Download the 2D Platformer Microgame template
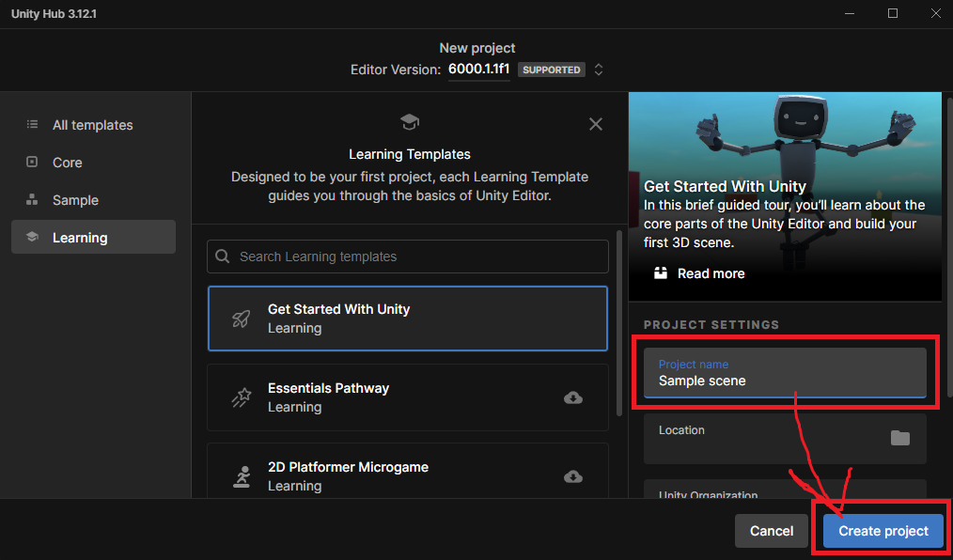953x560 pixels. tap(573, 476)
